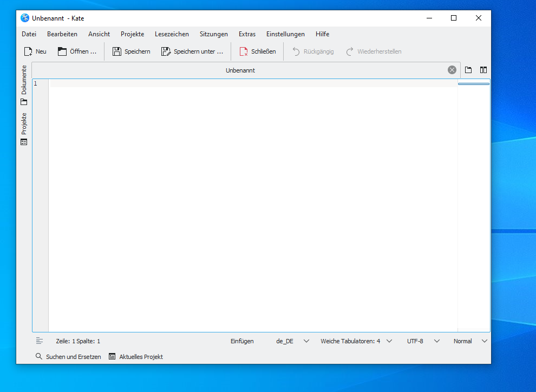Open the Sitzungen menu
536x392 pixels.
(214, 34)
